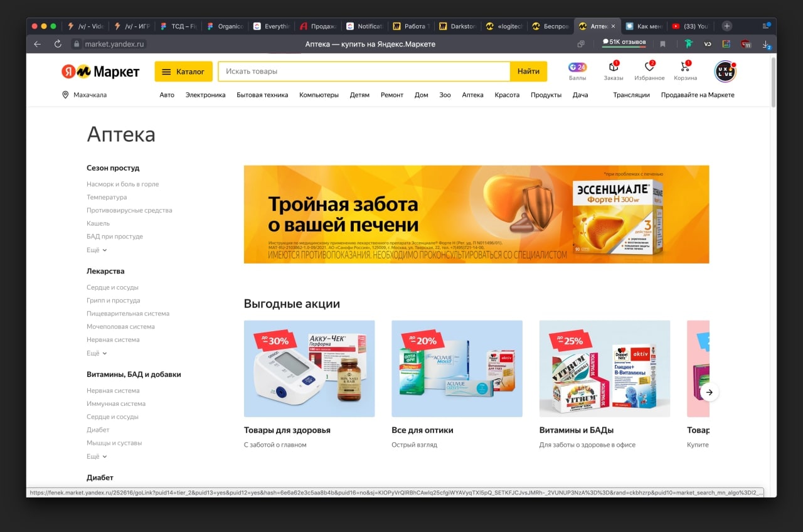Viewport: 803px width, 532px height.
Task: Open the Детям category
Action: [x=359, y=95]
